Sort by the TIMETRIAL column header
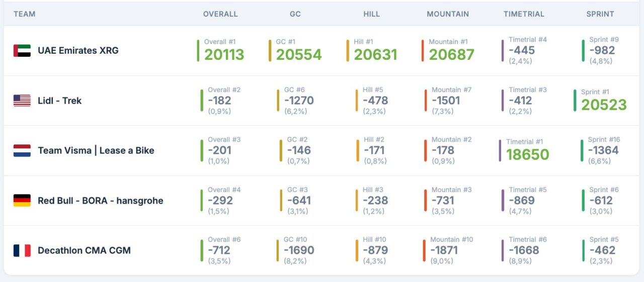The height and width of the screenshot is (282, 644). click(x=524, y=14)
